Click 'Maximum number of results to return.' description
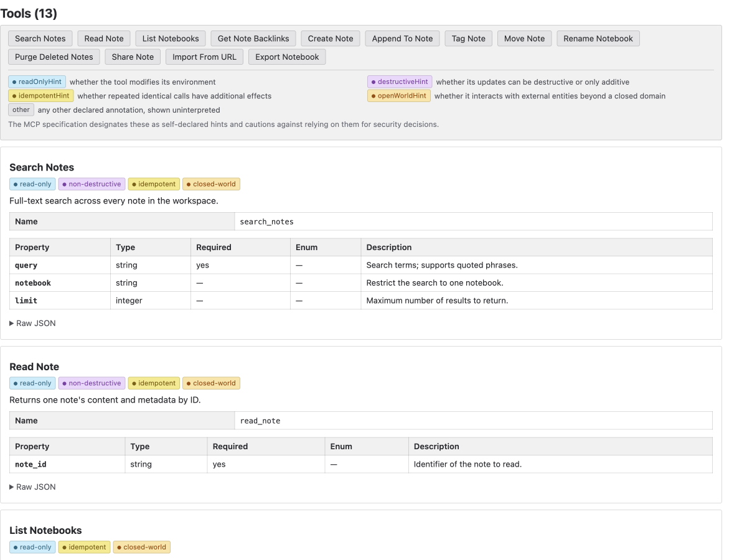This screenshot has height=560, width=747. point(437,301)
